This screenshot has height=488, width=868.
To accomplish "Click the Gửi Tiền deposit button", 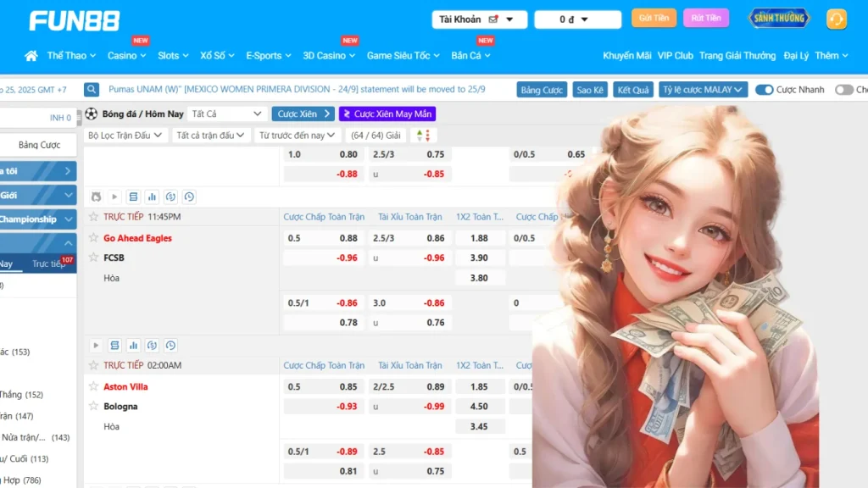I will pyautogui.click(x=654, y=17).
